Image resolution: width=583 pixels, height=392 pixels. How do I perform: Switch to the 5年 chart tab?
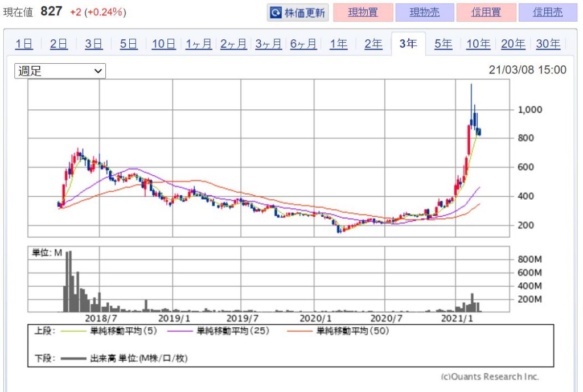pos(444,44)
